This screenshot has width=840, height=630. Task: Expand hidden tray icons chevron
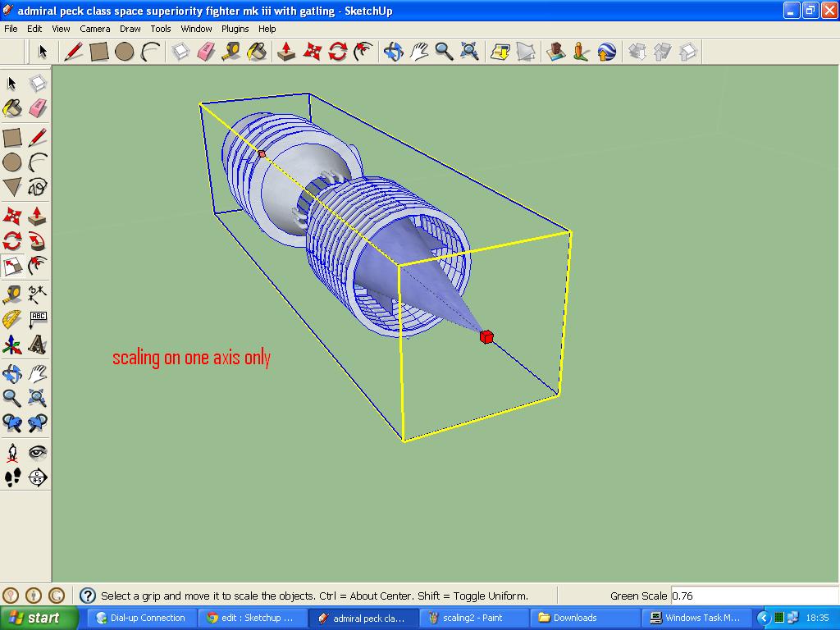(x=764, y=618)
